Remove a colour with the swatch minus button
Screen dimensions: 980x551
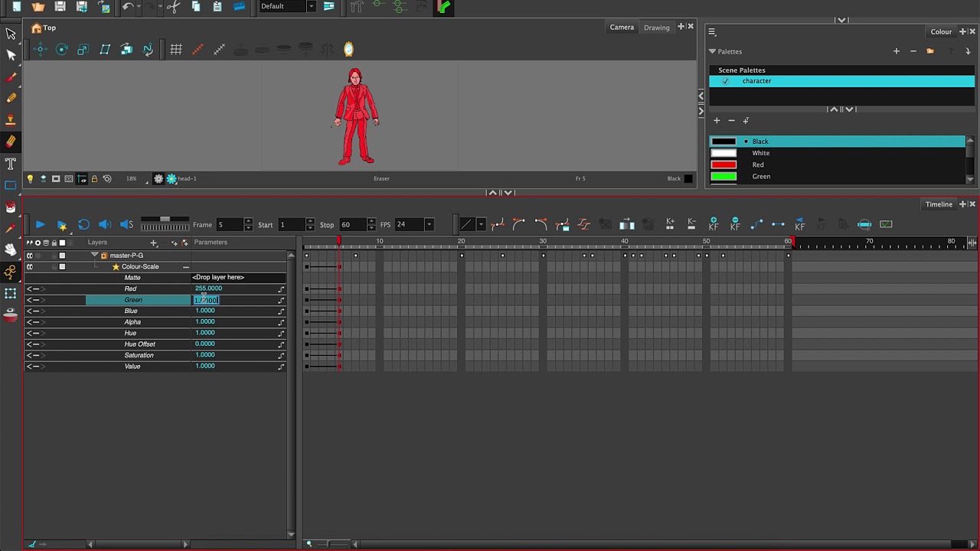tap(731, 121)
